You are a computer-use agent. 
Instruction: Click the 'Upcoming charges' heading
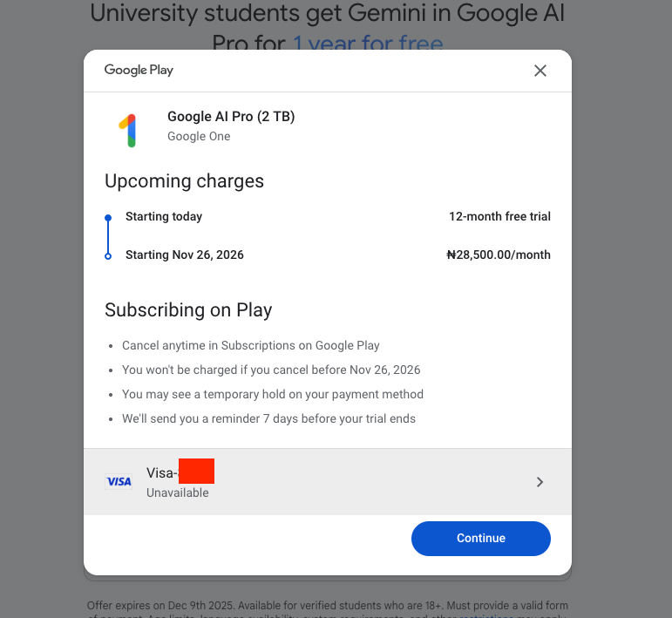(184, 181)
